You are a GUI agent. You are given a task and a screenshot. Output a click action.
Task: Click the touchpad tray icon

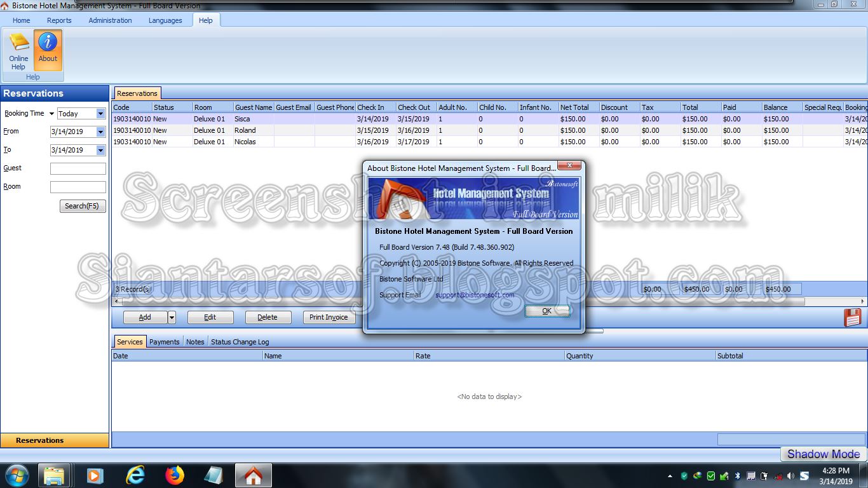point(750,476)
